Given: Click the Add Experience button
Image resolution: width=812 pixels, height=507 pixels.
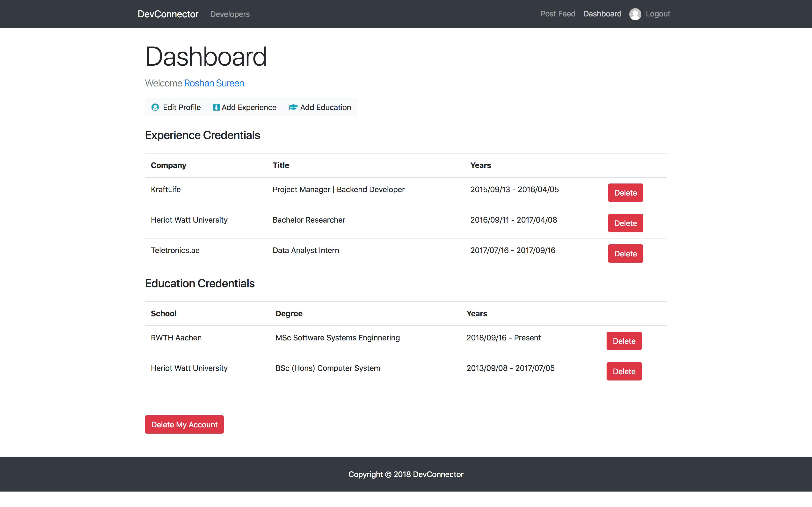Looking at the screenshot, I should (249, 107).
